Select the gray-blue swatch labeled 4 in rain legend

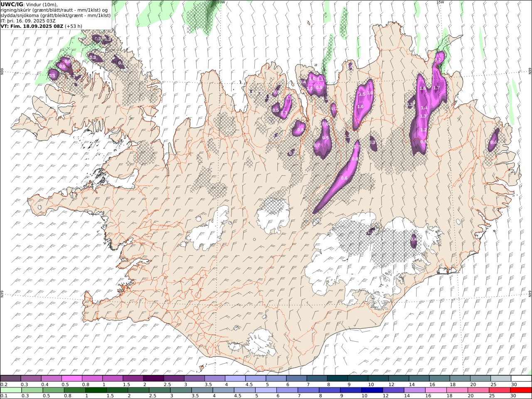[223, 390]
